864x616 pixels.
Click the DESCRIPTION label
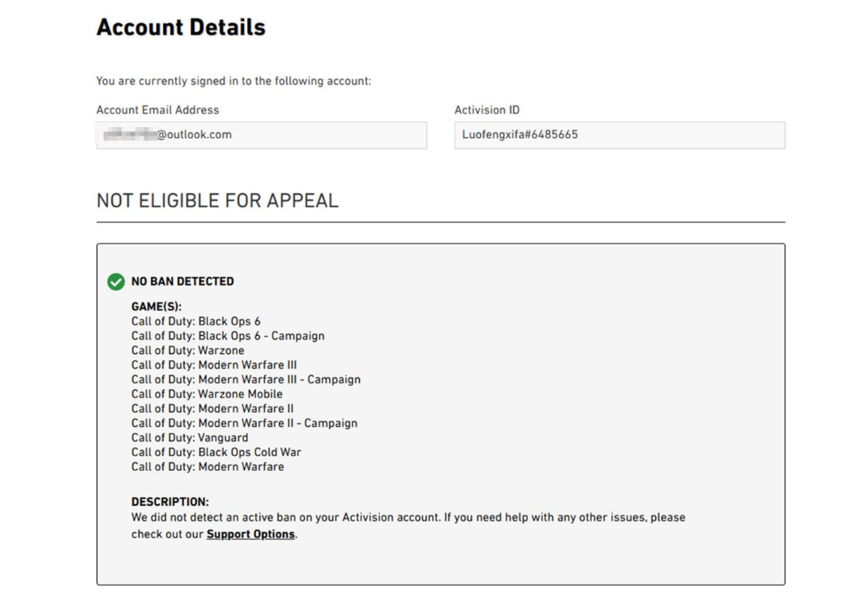[x=170, y=502]
